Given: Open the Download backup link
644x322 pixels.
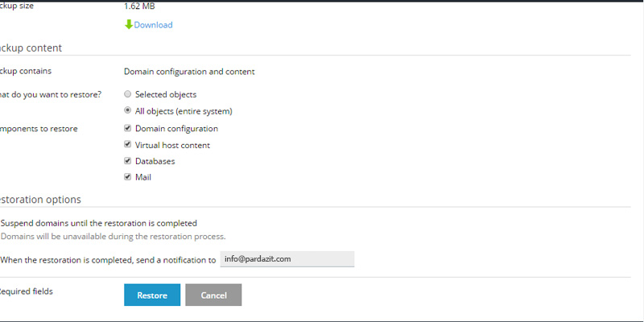Looking at the screenshot, I should pos(153,25).
